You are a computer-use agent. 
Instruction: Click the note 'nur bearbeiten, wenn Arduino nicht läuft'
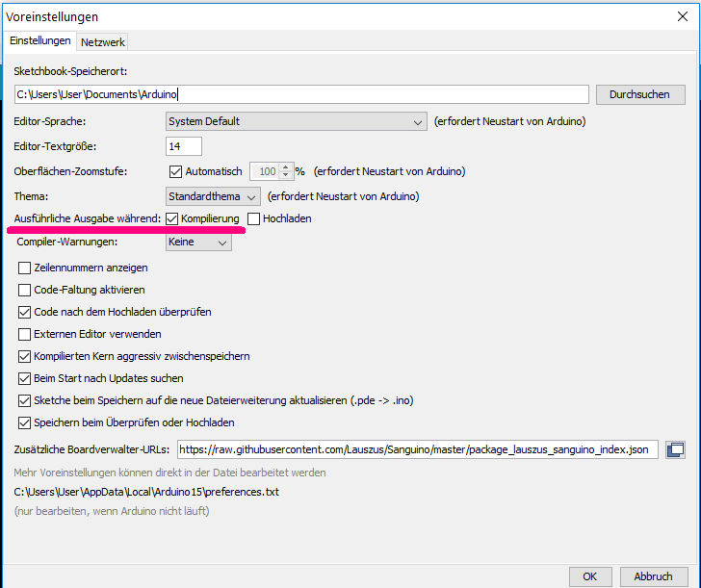112,511
